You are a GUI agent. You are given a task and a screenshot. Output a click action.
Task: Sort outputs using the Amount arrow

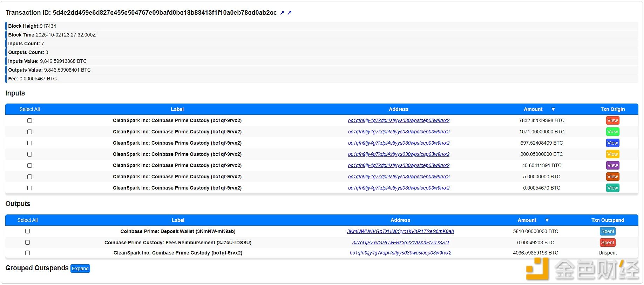[x=547, y=220]
